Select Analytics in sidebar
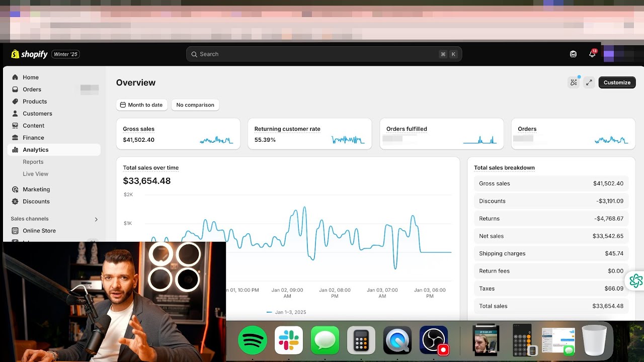Image resolution: width=644 pixels, height=362 pixels. [x=54, y=150]
